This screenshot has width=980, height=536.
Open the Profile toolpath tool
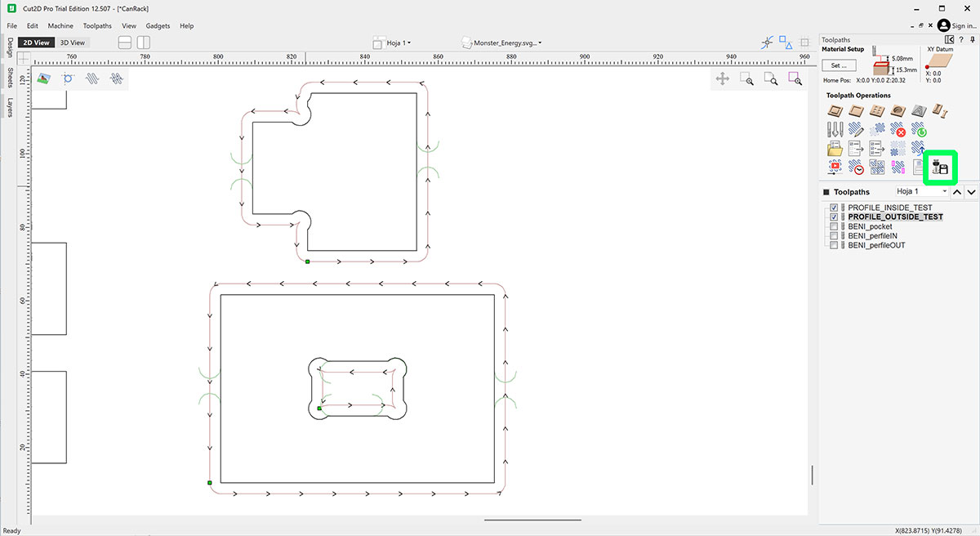pos(835,111)
